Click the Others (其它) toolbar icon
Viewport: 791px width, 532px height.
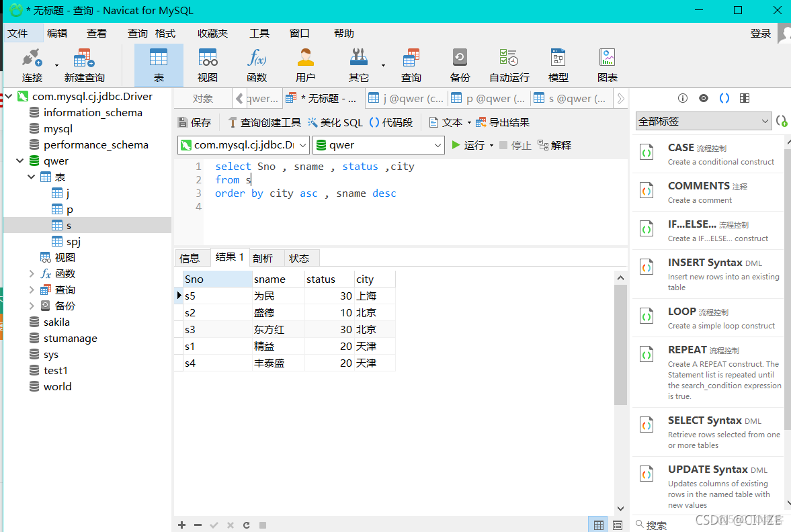359,65
